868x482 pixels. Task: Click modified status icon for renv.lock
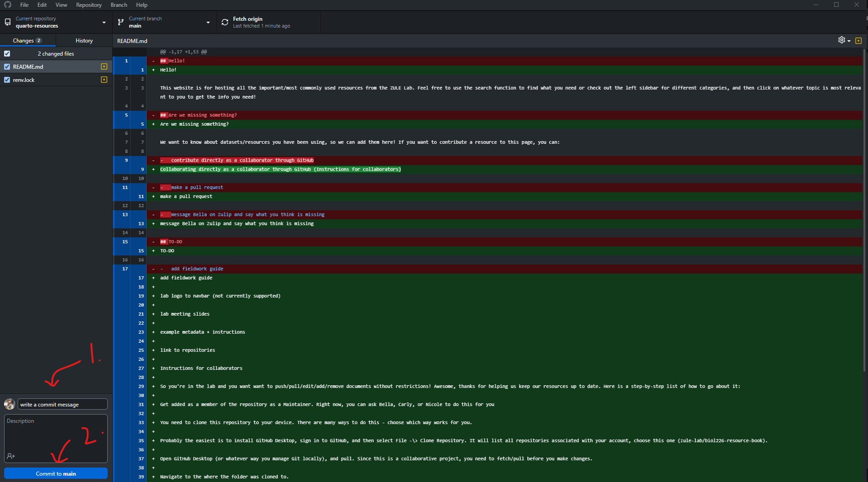(x=104, y=80)
